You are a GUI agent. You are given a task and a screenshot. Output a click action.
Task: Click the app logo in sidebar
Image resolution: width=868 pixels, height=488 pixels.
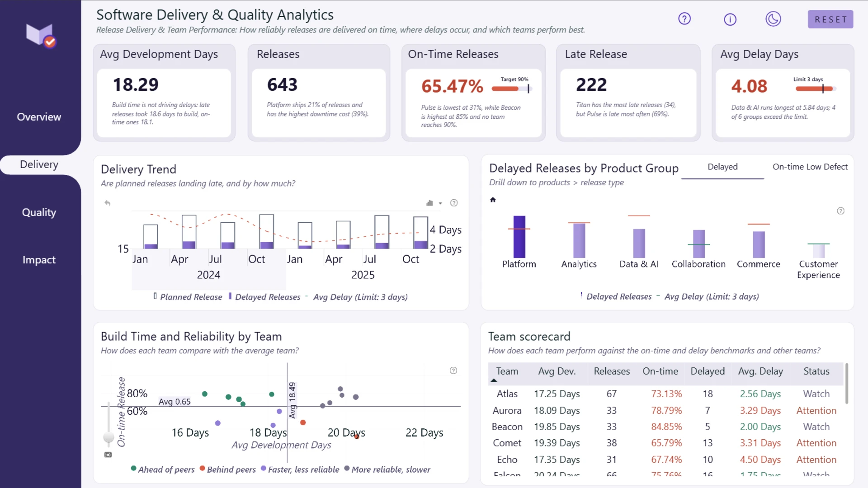pyautogui.click(x=41, y=35)
